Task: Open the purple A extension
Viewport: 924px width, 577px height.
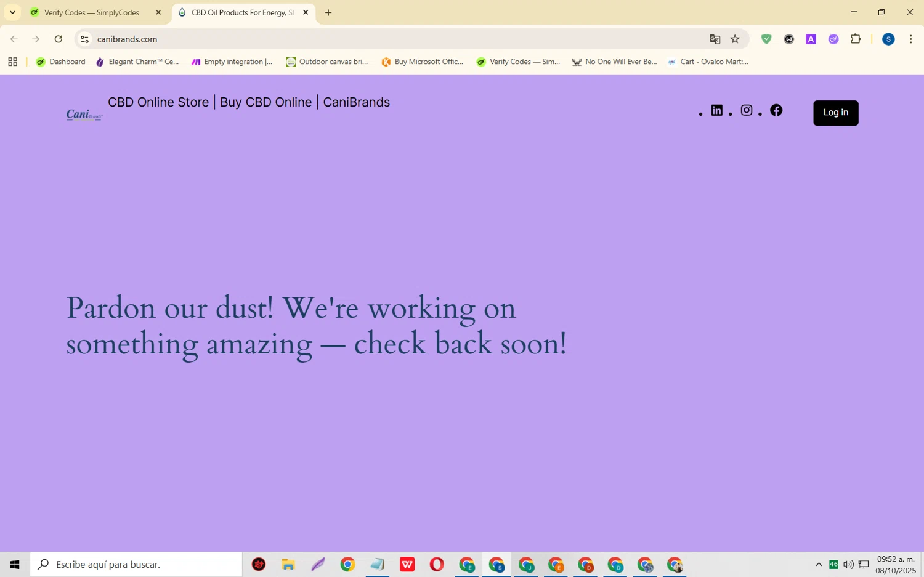Action: [x=811, y=39]
